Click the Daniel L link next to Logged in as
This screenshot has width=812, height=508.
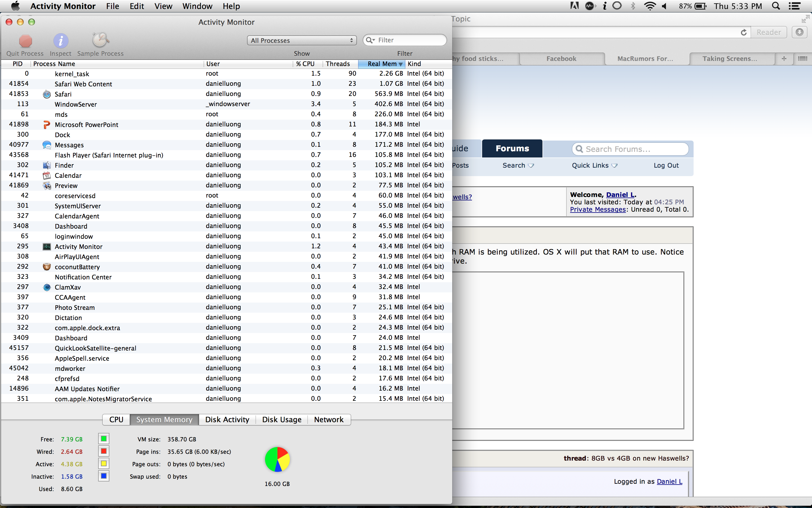click(x=669, y=481)
